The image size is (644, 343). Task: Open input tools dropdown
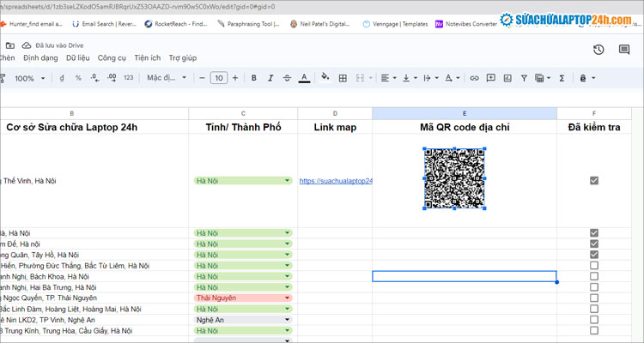(x=587, y=78)
